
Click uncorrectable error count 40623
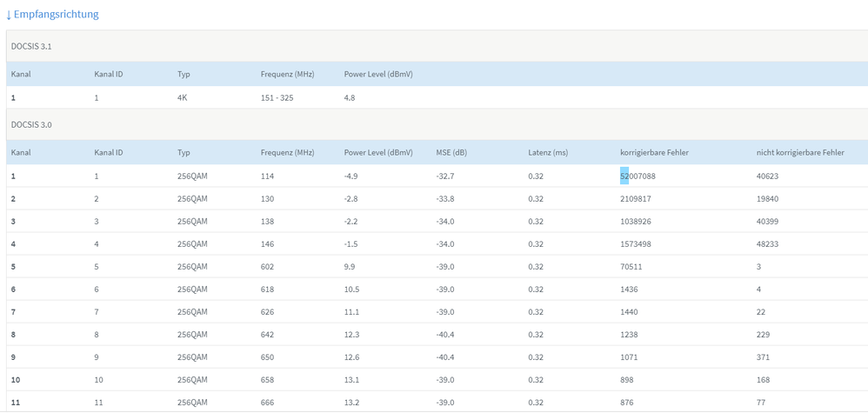[767, 176]
